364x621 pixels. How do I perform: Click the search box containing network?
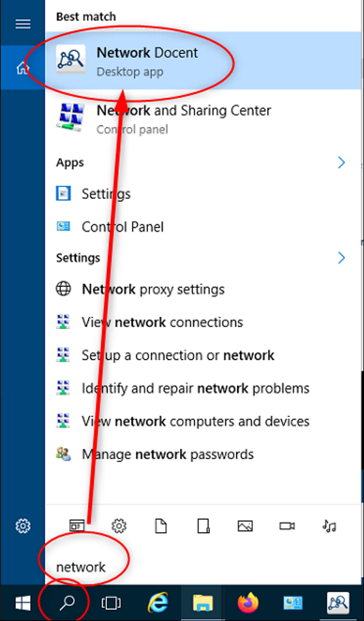pos(204,567)
